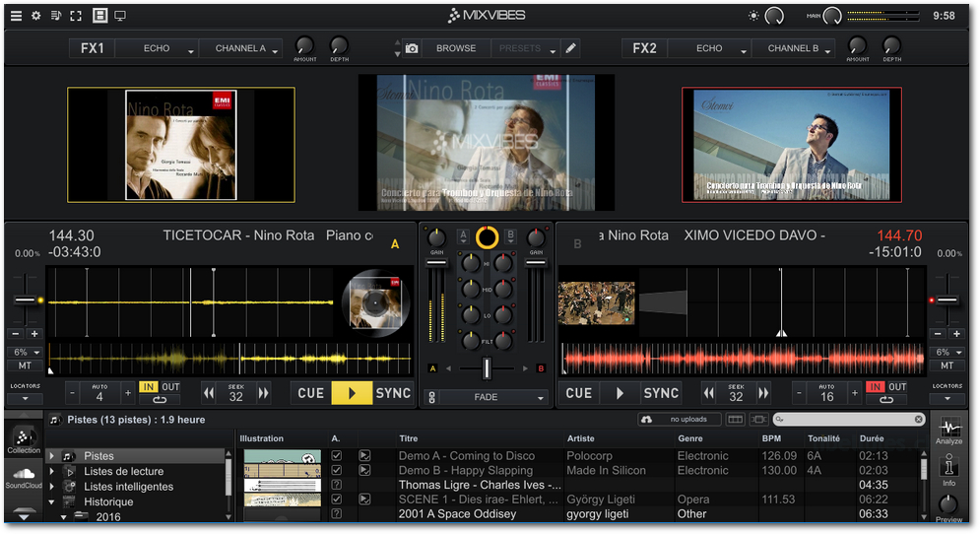This screenshot has width=980, height=534.
Task: Play deck B with its play button
Action: click(620, 393)
